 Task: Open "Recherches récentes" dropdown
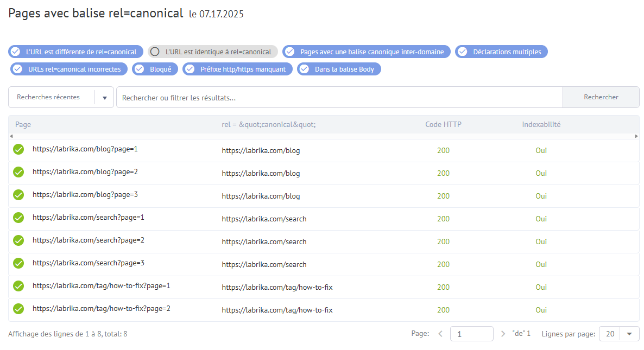tap(61, 97)
